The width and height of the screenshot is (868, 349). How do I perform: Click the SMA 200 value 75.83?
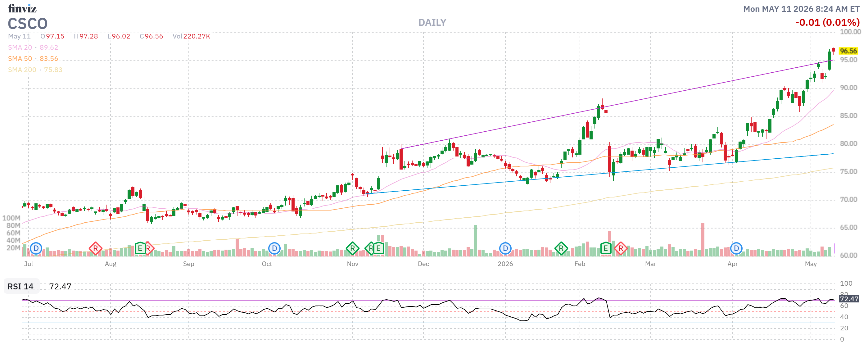53,70
